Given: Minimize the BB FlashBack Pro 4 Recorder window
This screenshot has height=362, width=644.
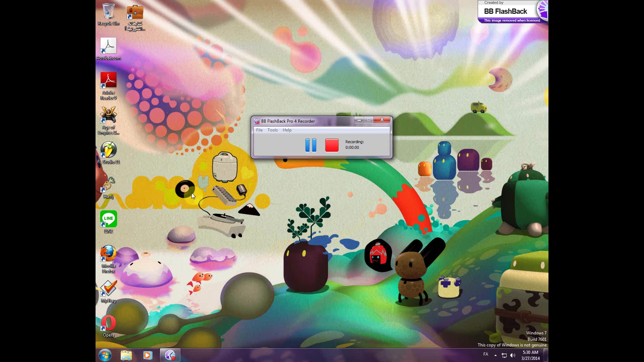Looking at the screenshot, I should tap(359, 120).
